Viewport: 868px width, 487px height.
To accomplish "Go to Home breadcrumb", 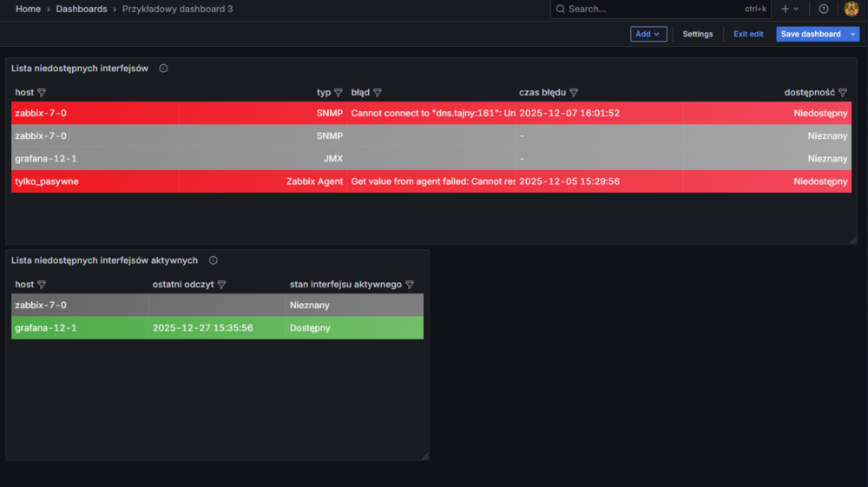I will click(x=28, y=9).
